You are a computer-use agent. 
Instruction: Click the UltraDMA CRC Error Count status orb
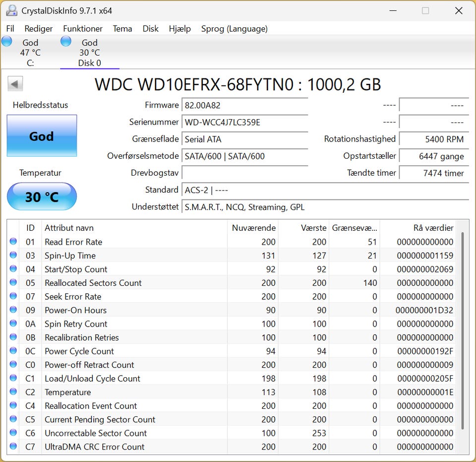tap(13, 447)
